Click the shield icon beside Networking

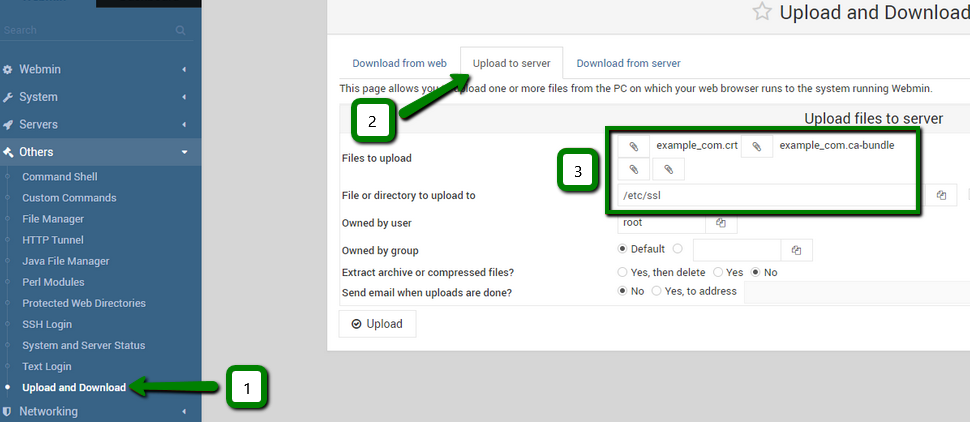tap(8, 411)
